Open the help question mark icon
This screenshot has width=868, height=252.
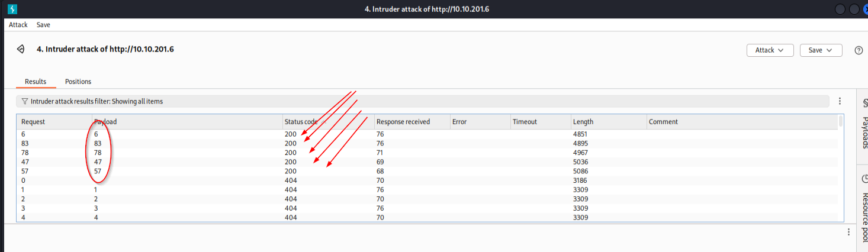859,50
